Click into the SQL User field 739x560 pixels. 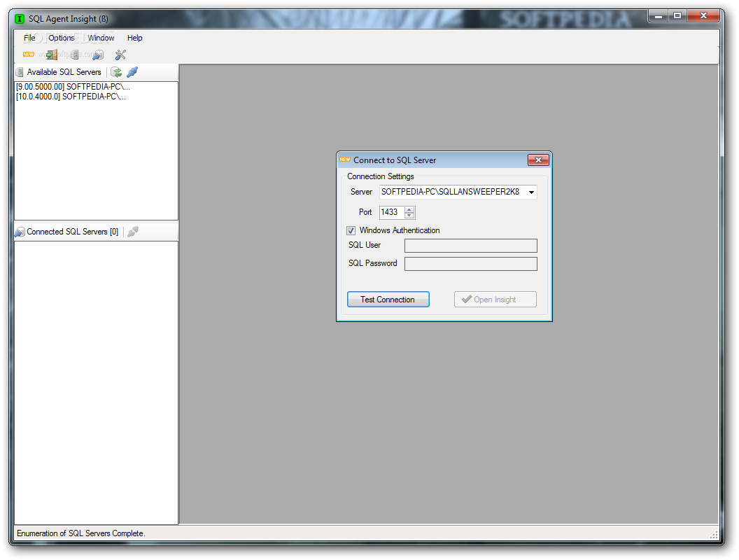point(470,246)
